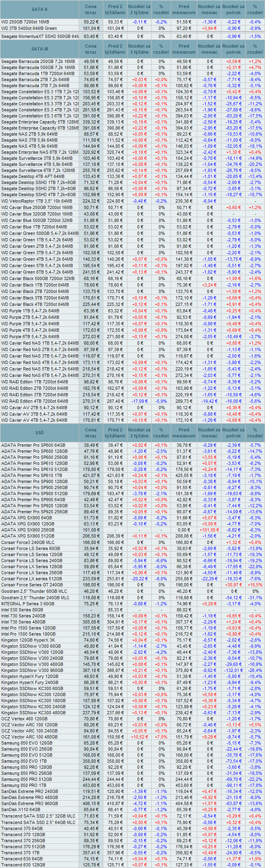Click the +3,84 € monthly difference cell

pos(210,29)
